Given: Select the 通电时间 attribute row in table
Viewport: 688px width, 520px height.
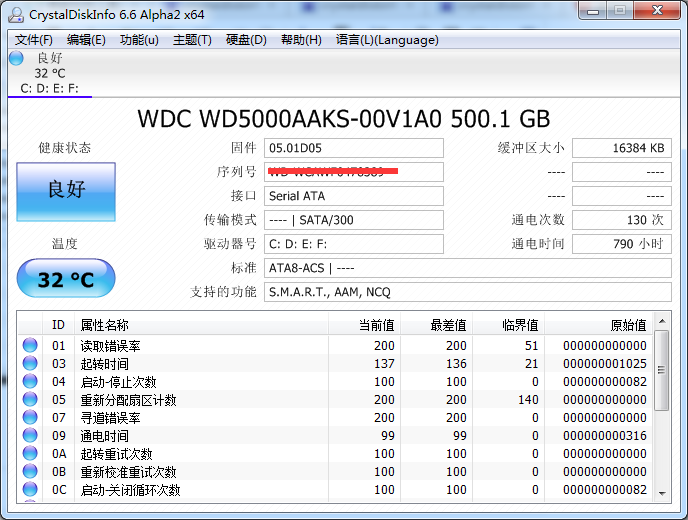Looking at the screenshot, I should pyautogui.click(x=335, y=436).
